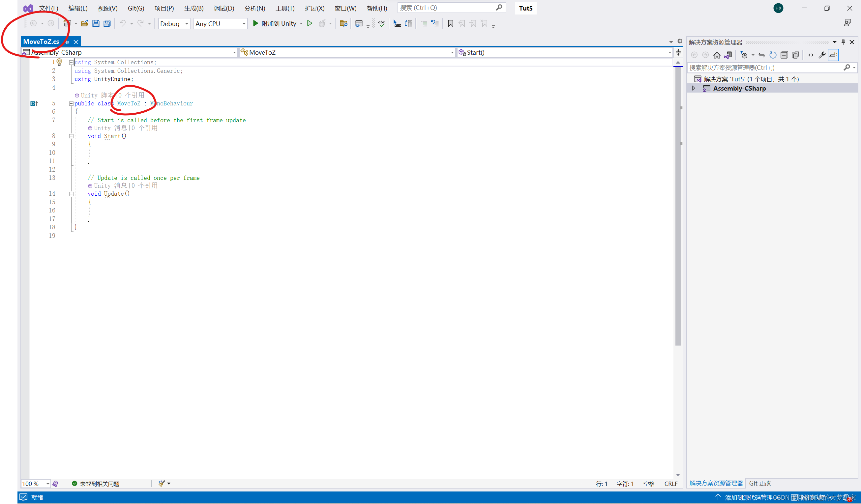Clear all bookmarks icon
The image size is (861, 504).
pos(485,24)
